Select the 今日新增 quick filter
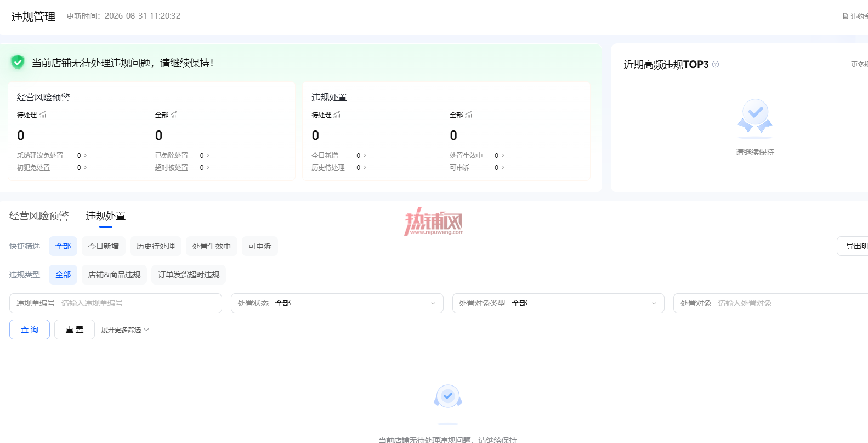The image size is (868, 443). pos(104,246)
